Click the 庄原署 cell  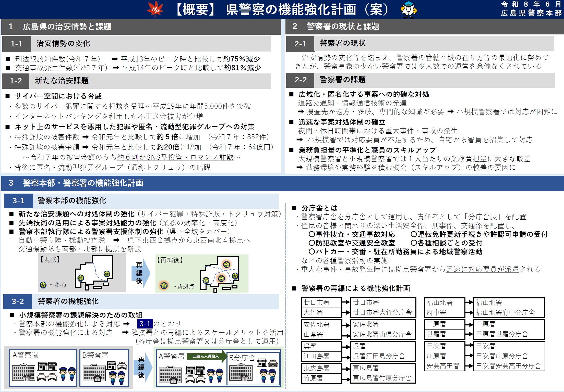tap(445, 356)
